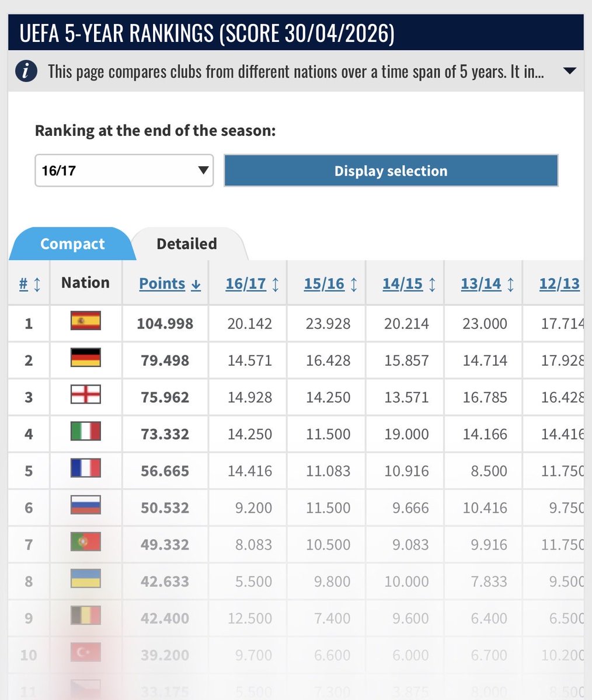Image resolution: width=592 pixels, height=700 pixels.
Task: Click the 19.000 cell in Italy's row
Action: [406, 434]
